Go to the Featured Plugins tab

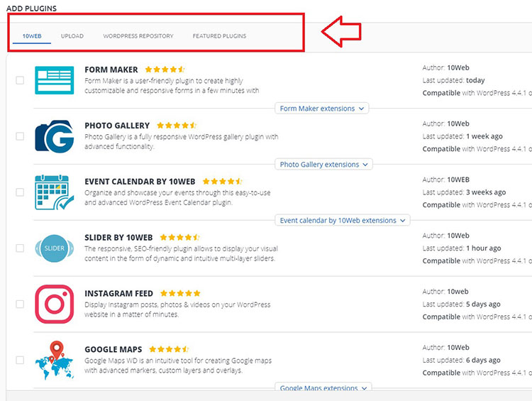219,36
